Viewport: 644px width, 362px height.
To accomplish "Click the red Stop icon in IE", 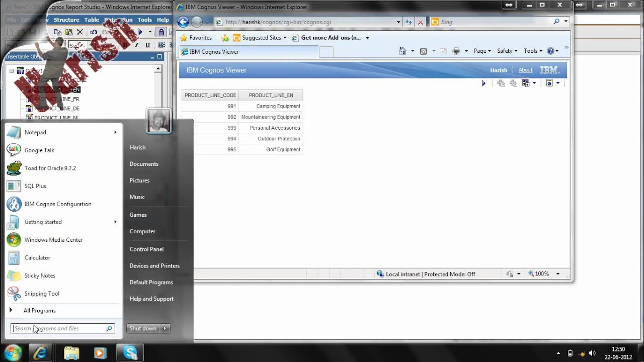I will point(421,22).
